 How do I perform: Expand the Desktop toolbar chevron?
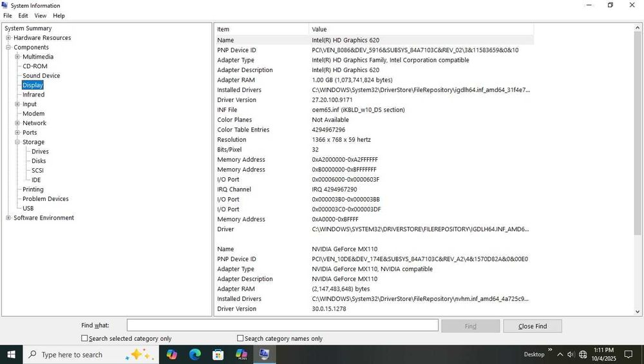550,350
